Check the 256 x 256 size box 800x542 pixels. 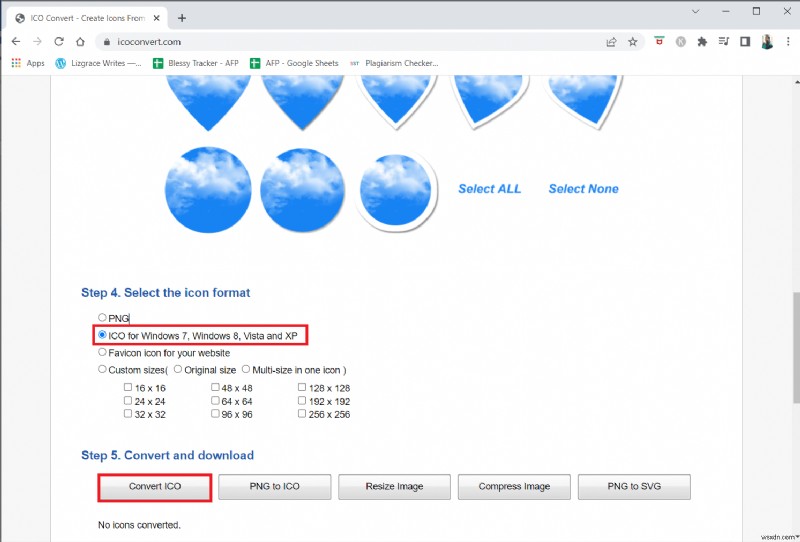click(302, 413)
